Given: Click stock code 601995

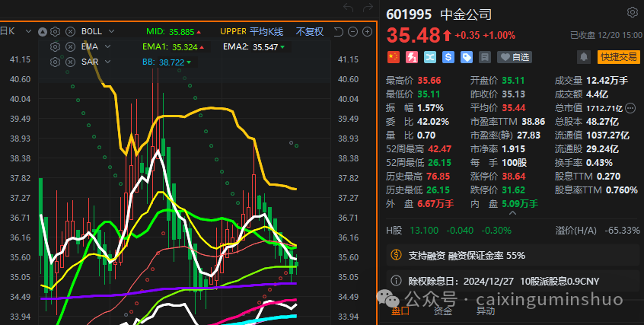Looking at the screenshot, I should coord(409,14).
